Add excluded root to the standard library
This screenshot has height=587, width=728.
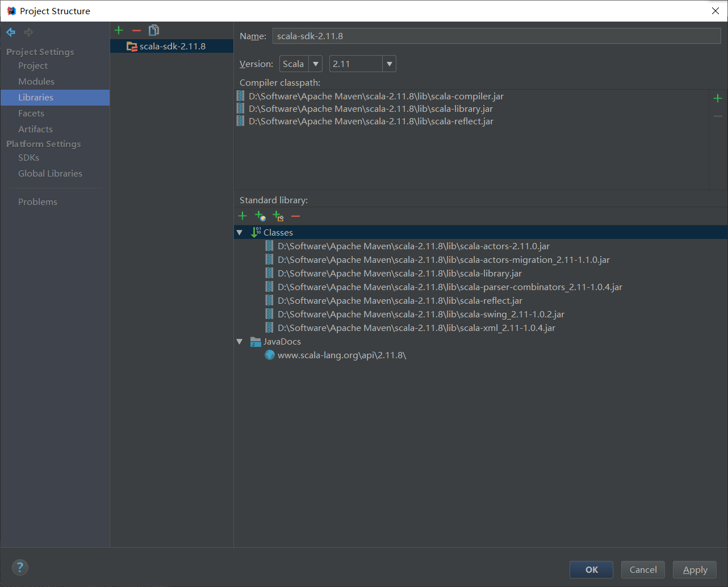[278, 216]
